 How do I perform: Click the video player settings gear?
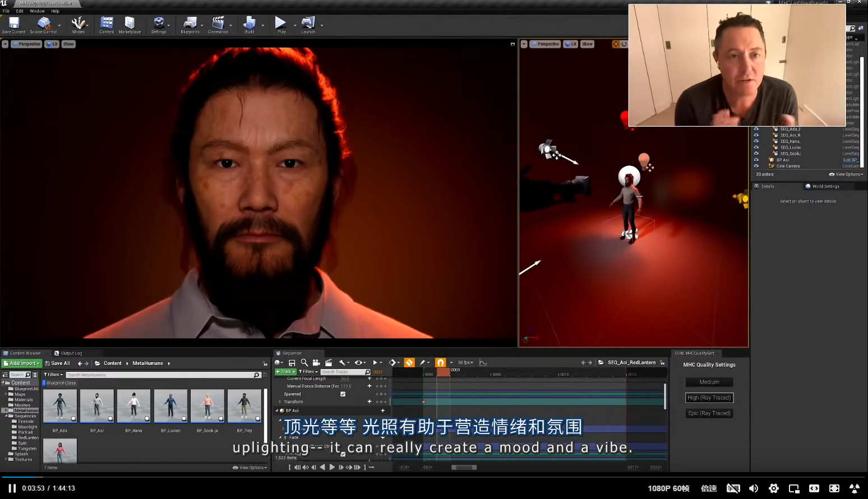tap(774, 488)
